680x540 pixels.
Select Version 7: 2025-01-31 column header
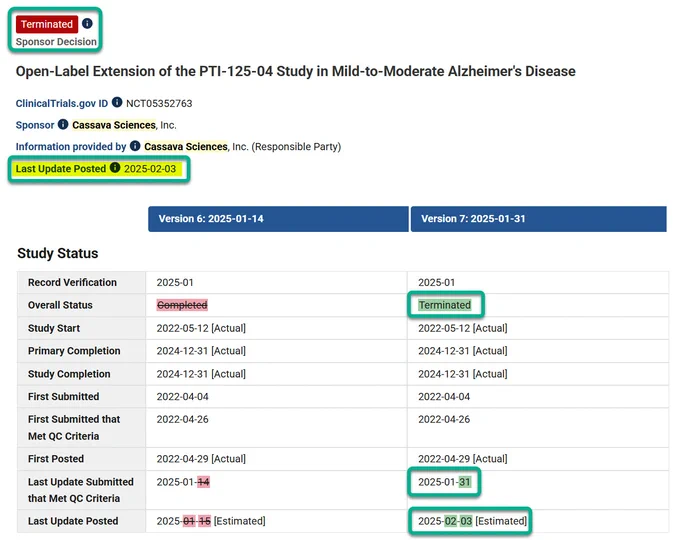coord(539,219)
